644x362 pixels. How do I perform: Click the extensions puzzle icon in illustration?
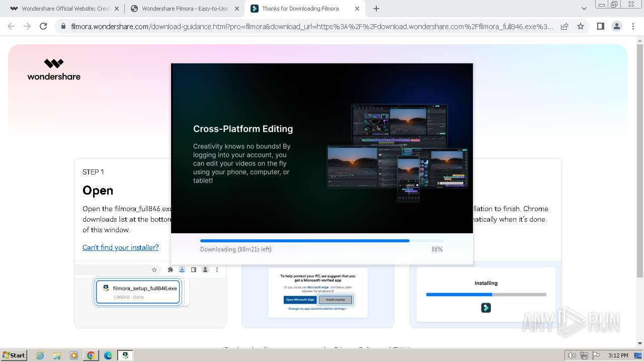(171, 270)
